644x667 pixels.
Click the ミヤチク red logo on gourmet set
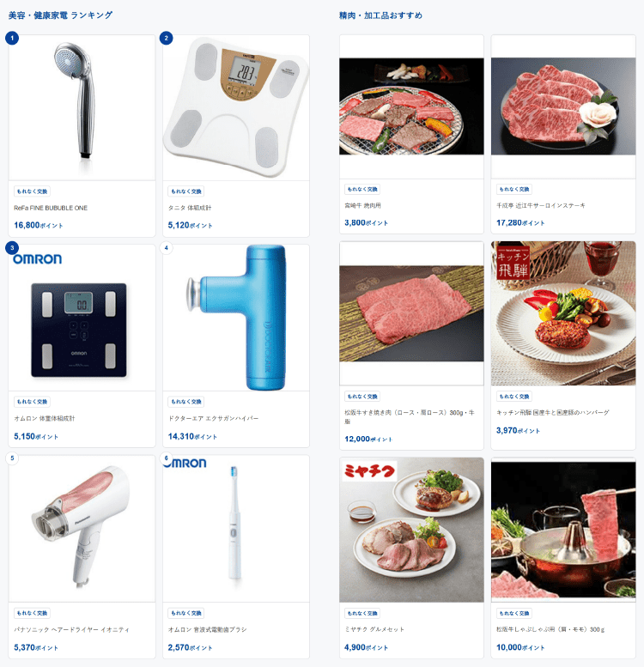tap(369, 471)
